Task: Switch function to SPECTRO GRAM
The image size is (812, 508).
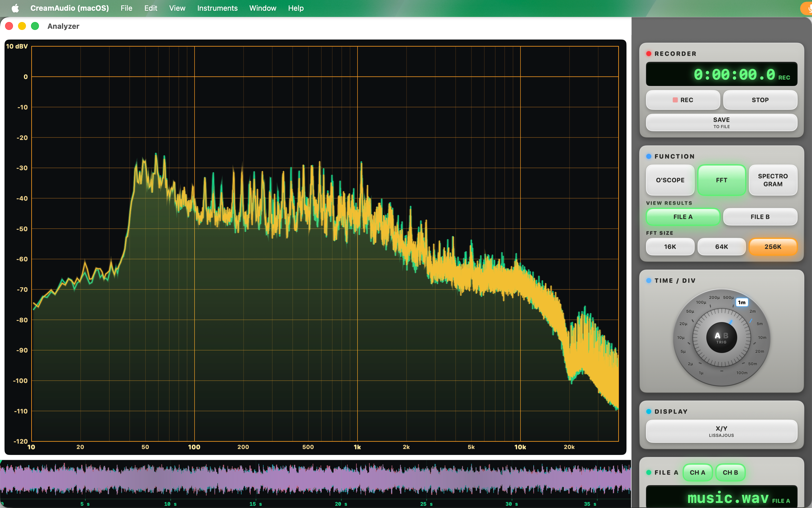Action: pos(773,180)
